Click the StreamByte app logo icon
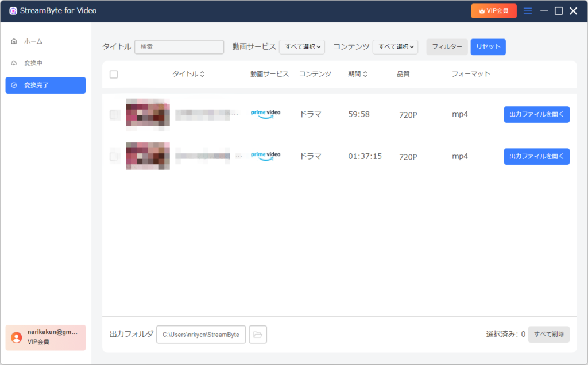 [13, 11]
